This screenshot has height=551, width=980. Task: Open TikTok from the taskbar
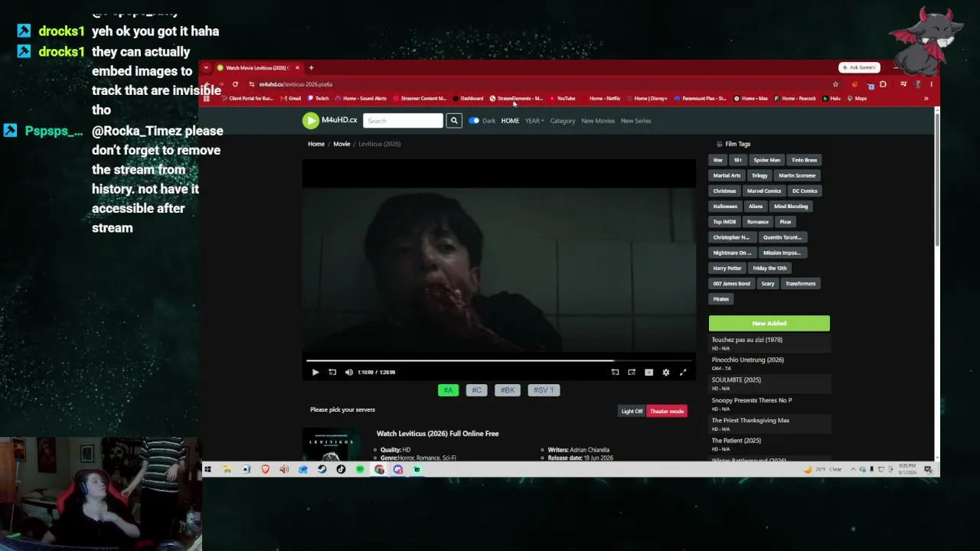341,469
